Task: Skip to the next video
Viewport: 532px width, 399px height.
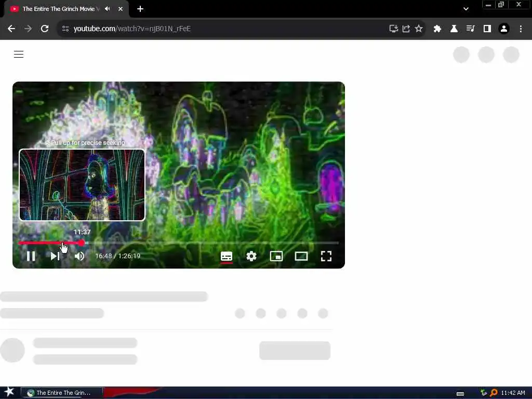Action: click(55, 256)
